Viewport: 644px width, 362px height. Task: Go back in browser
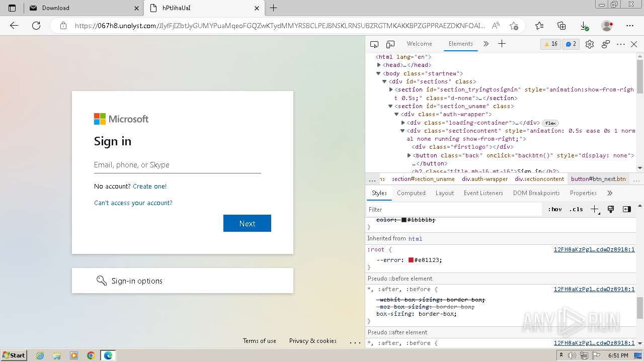(14, 26)
